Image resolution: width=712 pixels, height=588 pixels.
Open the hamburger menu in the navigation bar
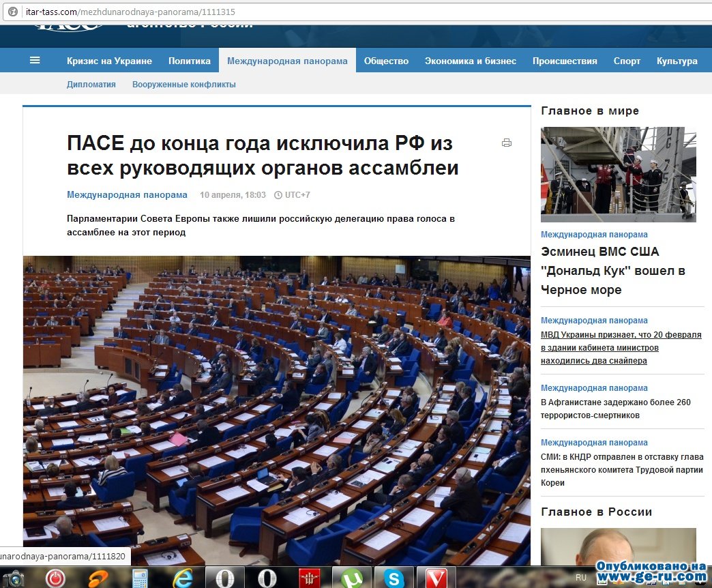coord(35,60)
